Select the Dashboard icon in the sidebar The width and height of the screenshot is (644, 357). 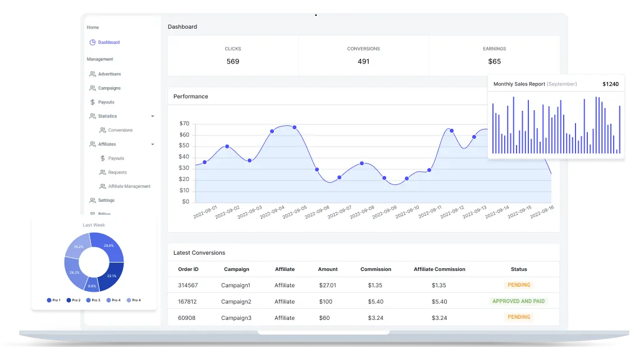click(92, 42)
